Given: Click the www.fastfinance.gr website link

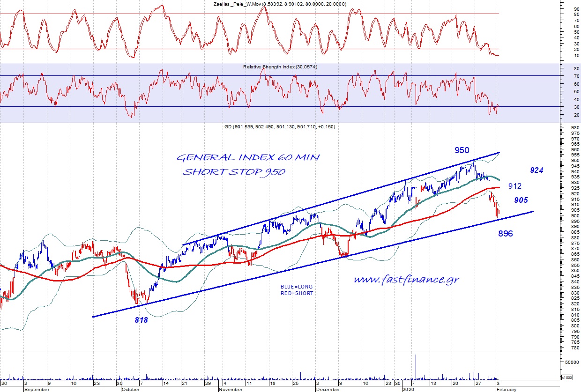Looking at the screenshot, I should pos(406,280).
